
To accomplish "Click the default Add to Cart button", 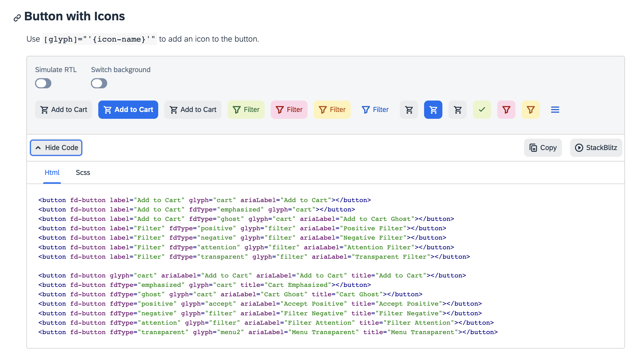I will [x=63, y=109].
